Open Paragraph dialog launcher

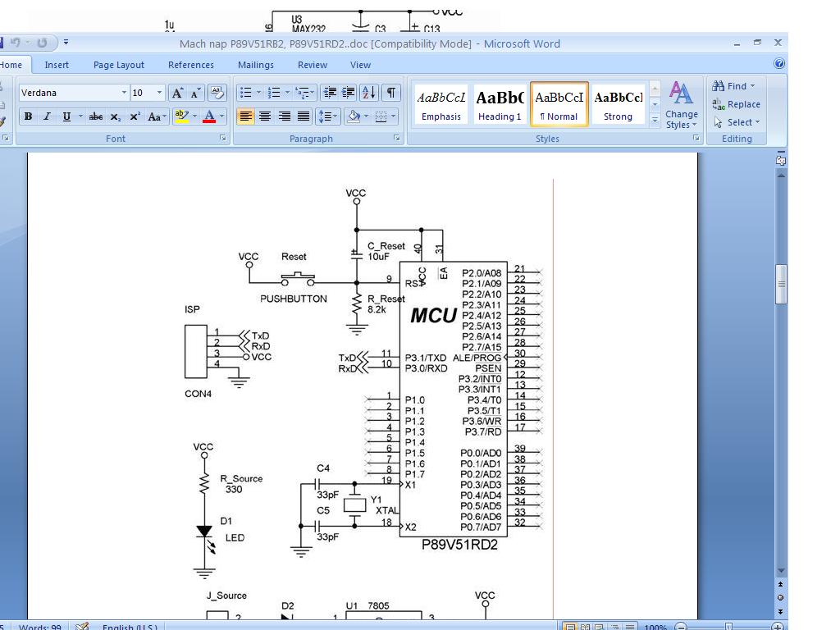396,138
